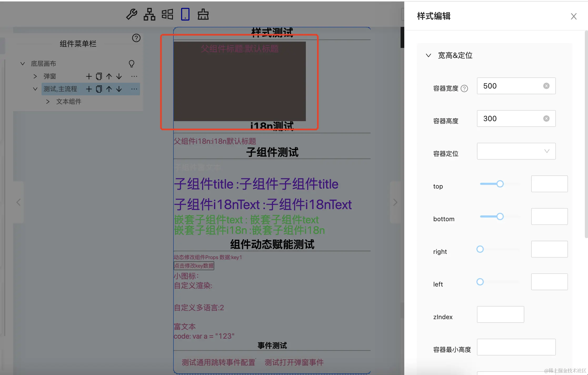Add child with plus icon on 弹窗 row
The image size is (588, 375).
pyautogui.click(x=89, y=76)
